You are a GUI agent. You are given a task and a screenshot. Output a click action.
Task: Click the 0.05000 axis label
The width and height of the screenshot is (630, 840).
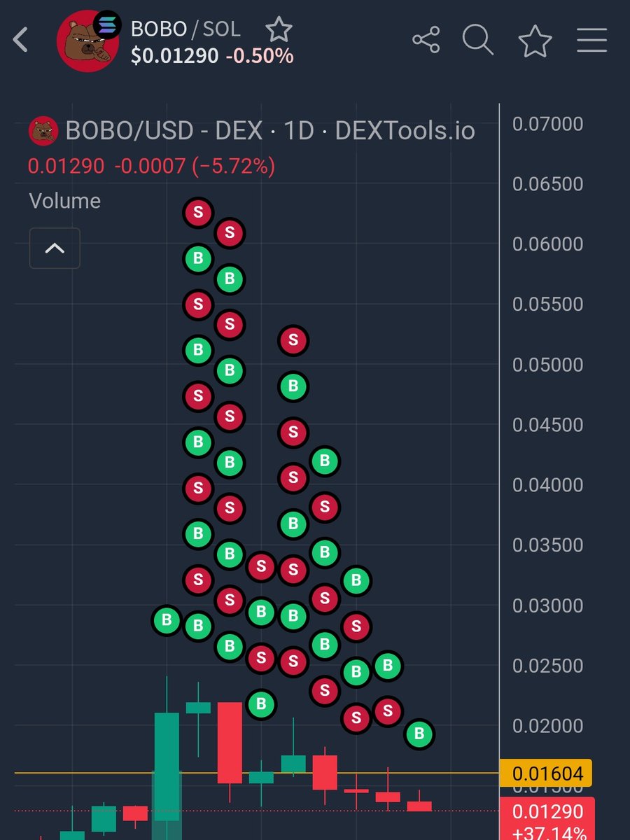pyautogui.click(x=548, y=365)
